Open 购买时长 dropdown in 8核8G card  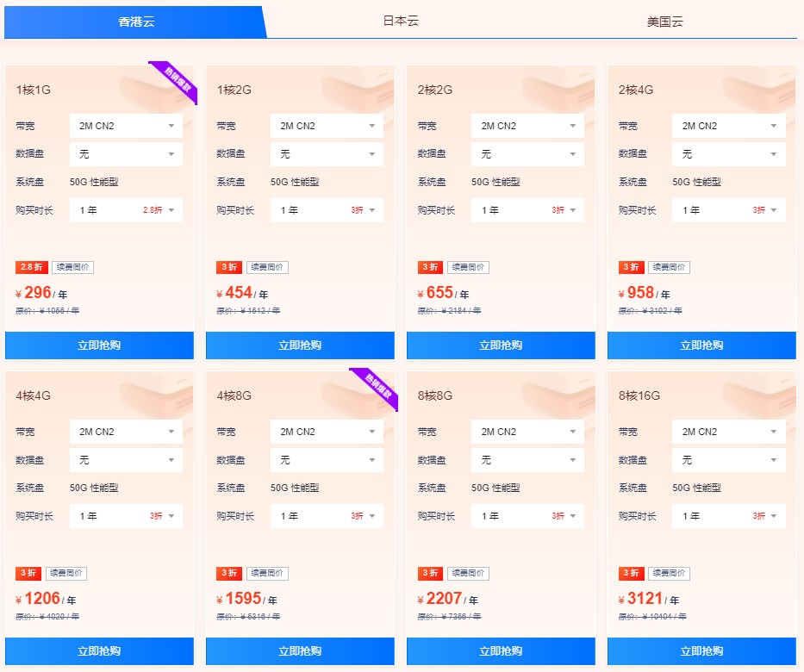click(527, 516)
